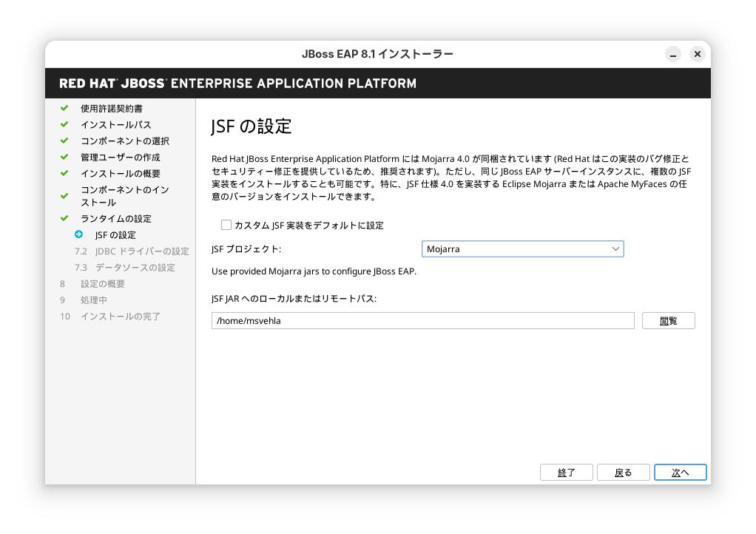
Task: Select the コンポーネントのインストール step
Action: [x=125, y=196]
